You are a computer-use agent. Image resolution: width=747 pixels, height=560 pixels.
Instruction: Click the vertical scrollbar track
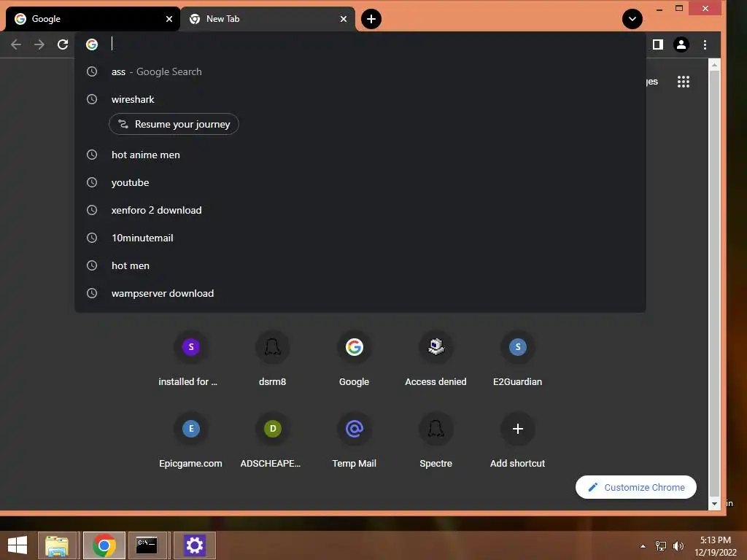[714, 284]
